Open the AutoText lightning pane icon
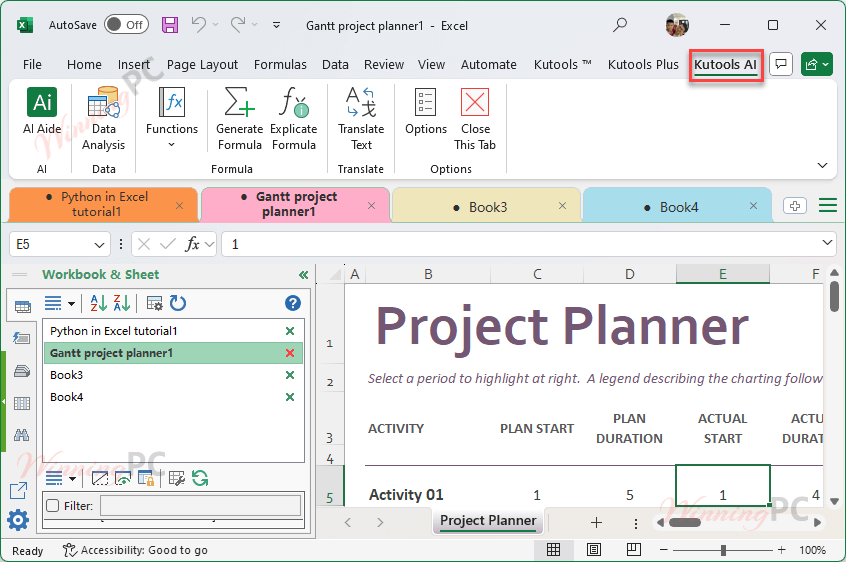This screenshot has height=562, width=846. pos(22,338)
